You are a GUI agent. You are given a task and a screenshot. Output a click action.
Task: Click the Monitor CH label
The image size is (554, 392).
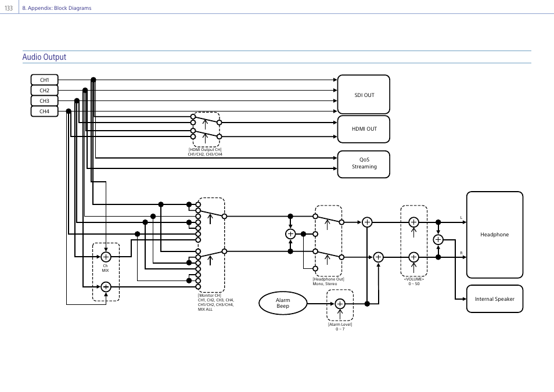[210, 295]
